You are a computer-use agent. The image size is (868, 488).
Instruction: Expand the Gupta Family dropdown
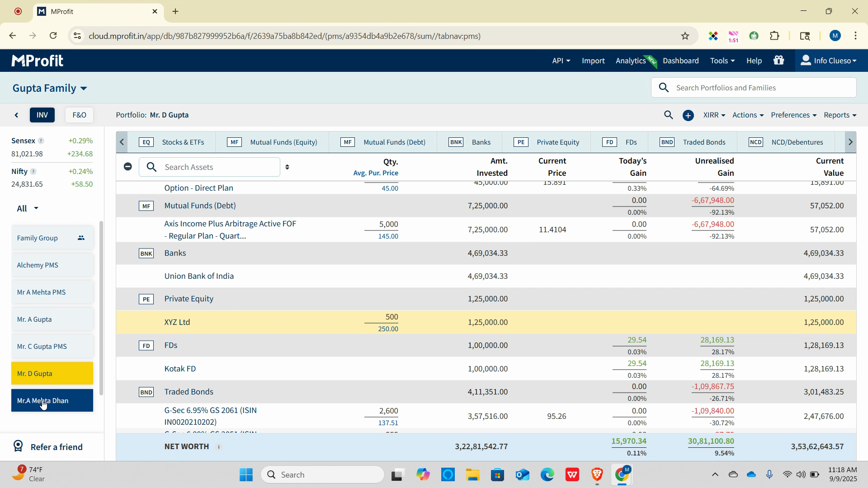[x=50, y=88]
